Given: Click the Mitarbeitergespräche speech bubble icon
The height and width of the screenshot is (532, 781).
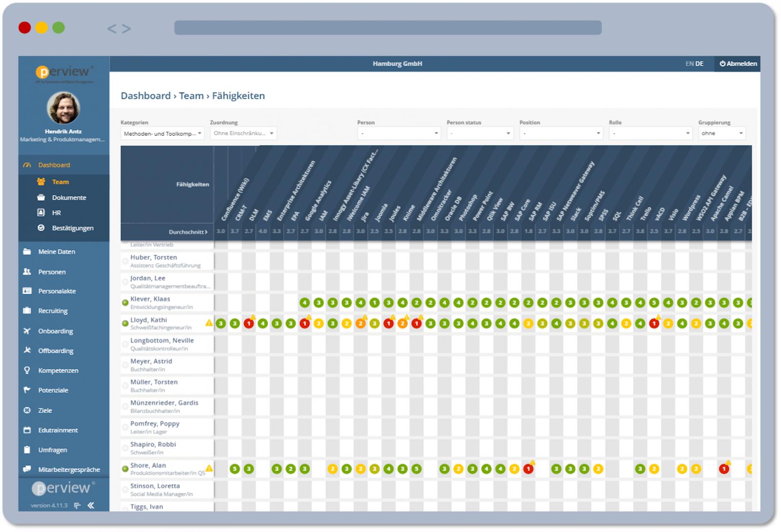Looking at the screenshot, I should point(27,469).
